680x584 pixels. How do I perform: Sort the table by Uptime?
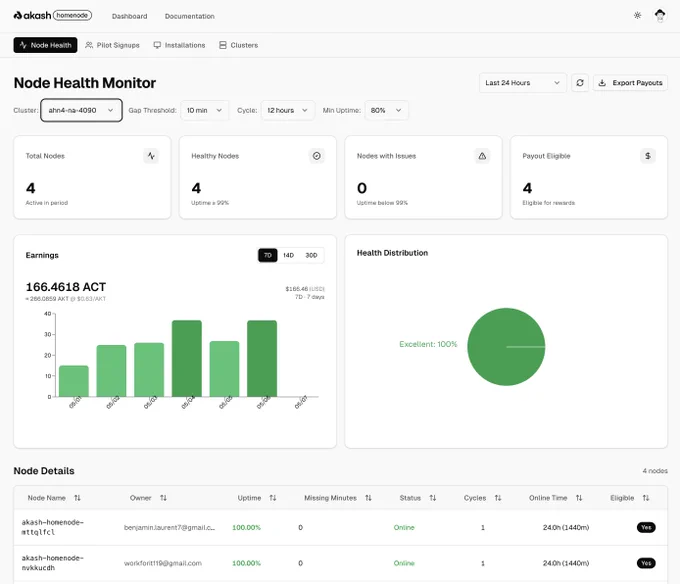(257, 498)
